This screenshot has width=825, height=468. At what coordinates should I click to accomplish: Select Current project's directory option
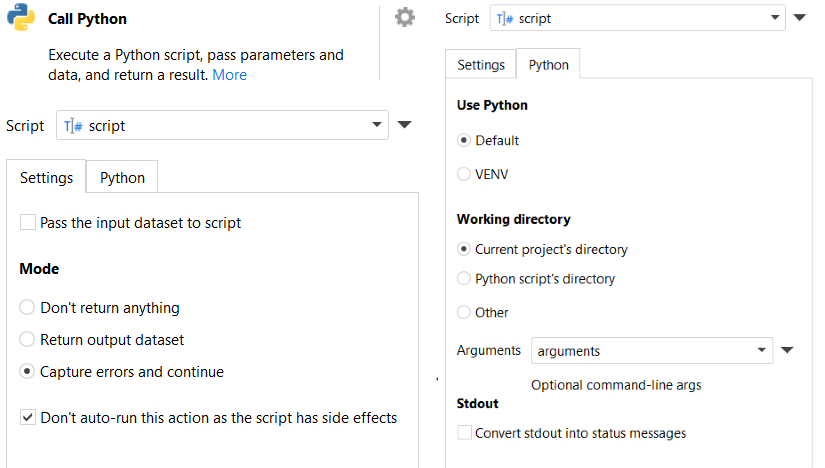[464, 249]
